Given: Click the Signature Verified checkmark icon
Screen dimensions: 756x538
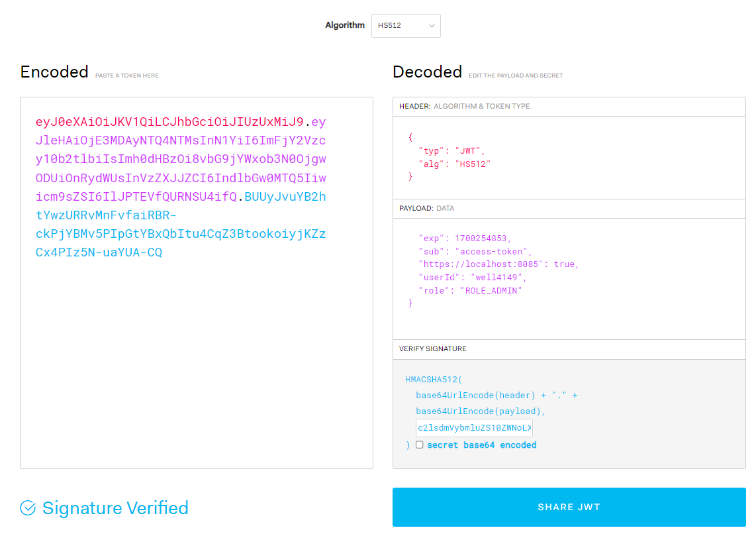Looking at the screenshot, I should [x=28, y=508].
